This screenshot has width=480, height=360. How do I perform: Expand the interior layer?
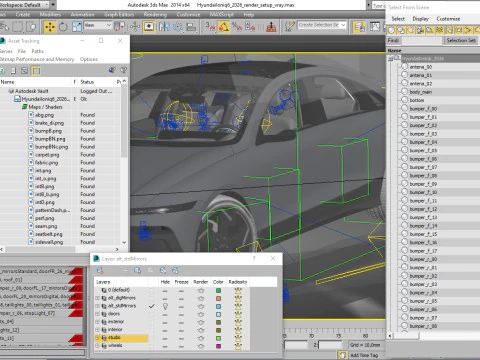tap(97, 330)
